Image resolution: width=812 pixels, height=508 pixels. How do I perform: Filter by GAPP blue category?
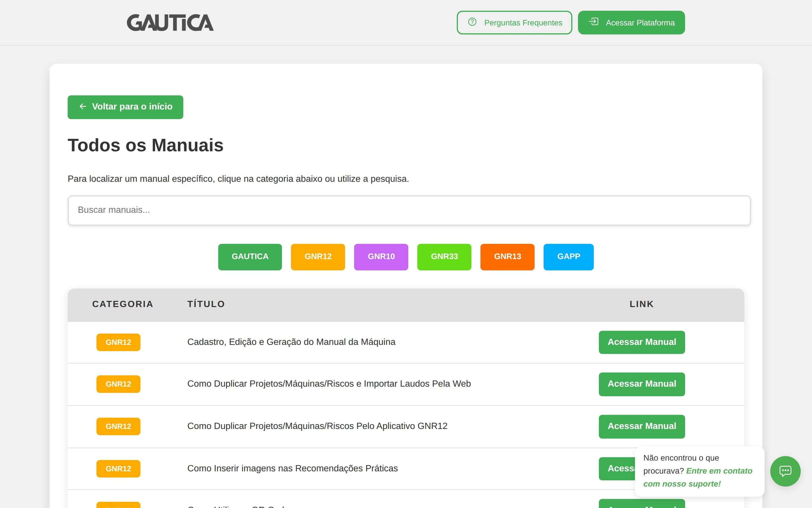(568, 257)
